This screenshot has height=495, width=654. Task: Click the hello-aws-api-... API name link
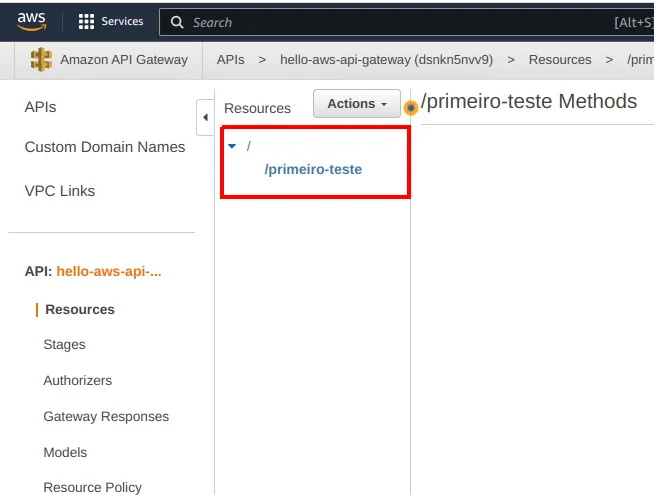point(109,271)
